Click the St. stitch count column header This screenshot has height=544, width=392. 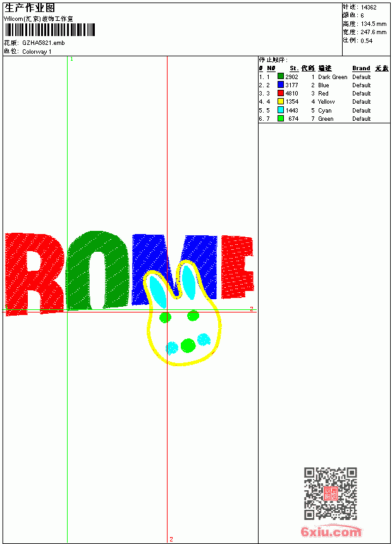(294, 68)
